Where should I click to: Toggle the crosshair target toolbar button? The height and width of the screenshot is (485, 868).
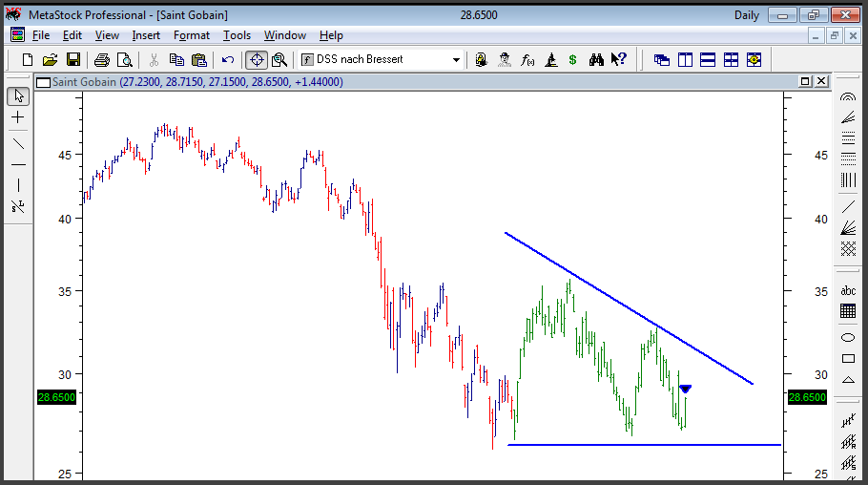click(x=257, y=59)
